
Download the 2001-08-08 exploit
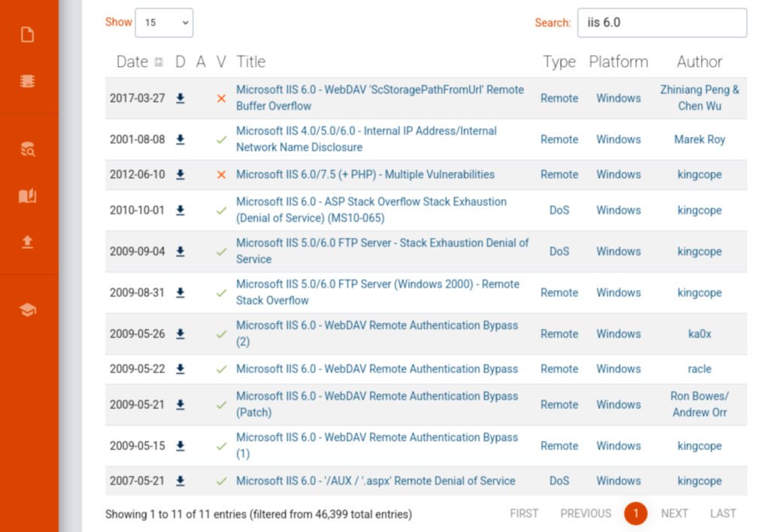coord(180,139)
